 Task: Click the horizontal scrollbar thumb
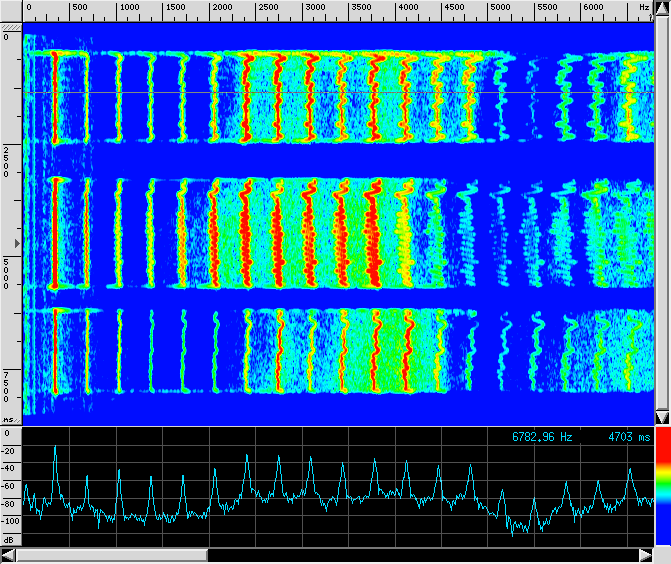pyautogui.click(x=111, y=554)
